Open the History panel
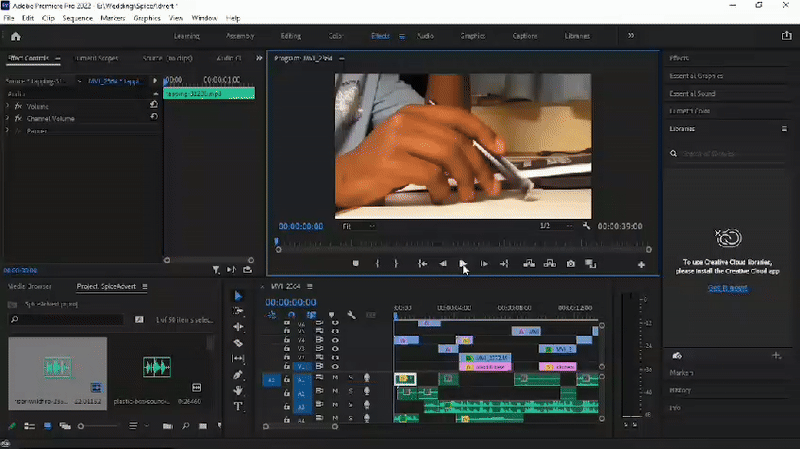 click(x=680, y=390)
